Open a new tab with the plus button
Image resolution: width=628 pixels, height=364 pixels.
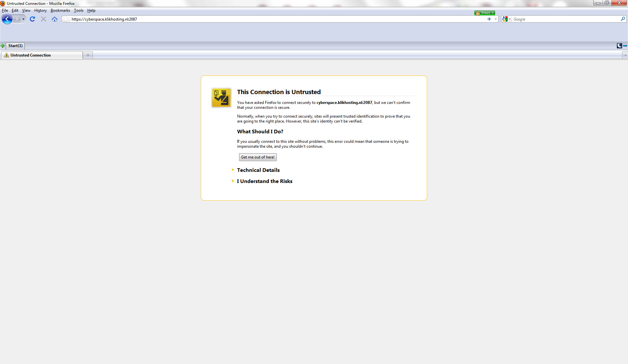pyautogui.click(x=88, y=55)
